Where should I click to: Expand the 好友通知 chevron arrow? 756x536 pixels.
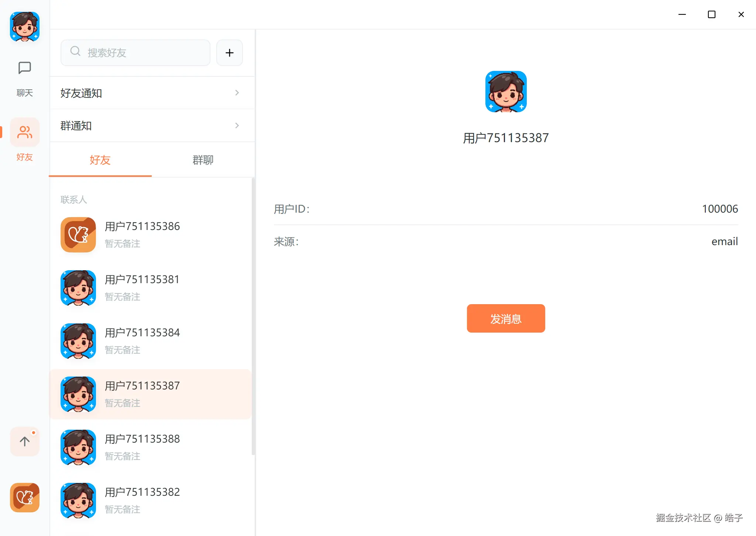click(x=237, y=93)
